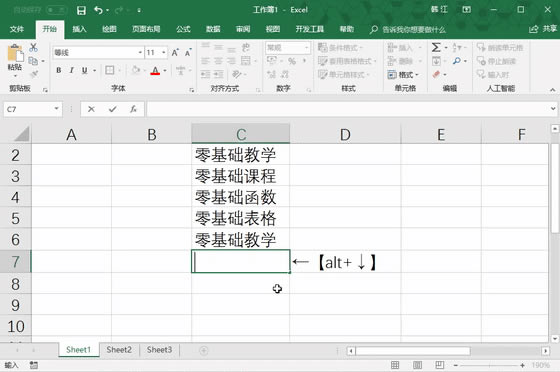Image resolution: width=560 pixels, height=372 pixels.
Task: Click the Format Painter brush icon
Action: point(34,74)
